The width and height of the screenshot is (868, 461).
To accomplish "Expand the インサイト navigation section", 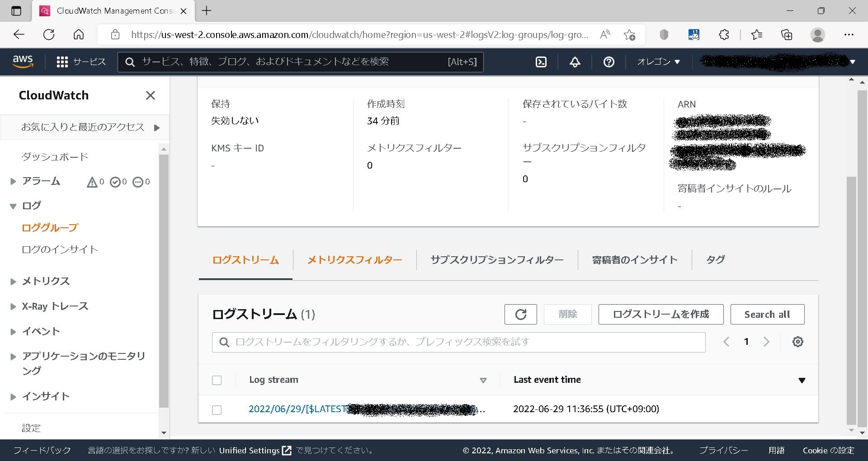I will pyautogui.click(x=13, y=397).
